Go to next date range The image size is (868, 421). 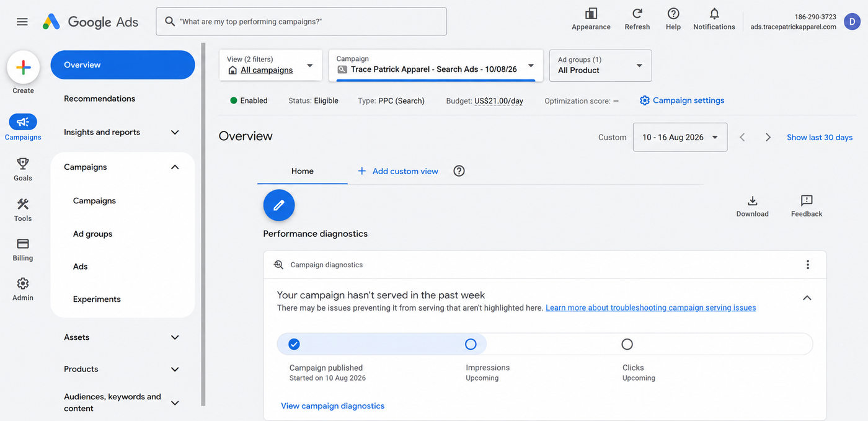768,137
